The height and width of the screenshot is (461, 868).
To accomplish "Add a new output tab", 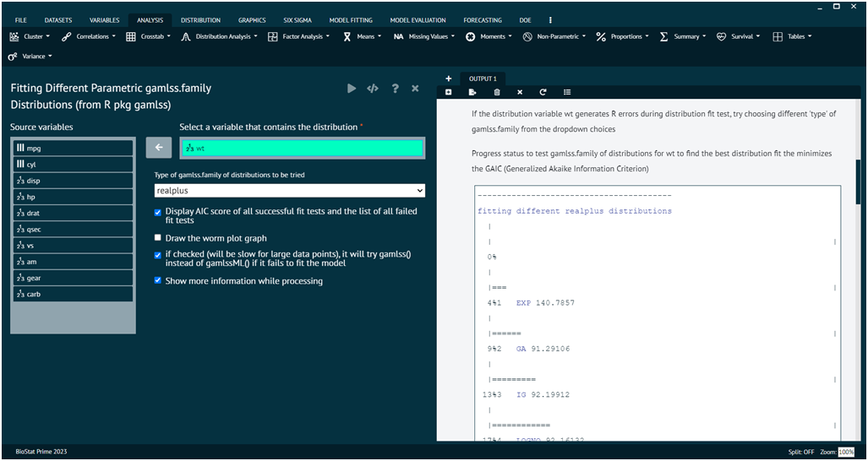I will (449, 79).
